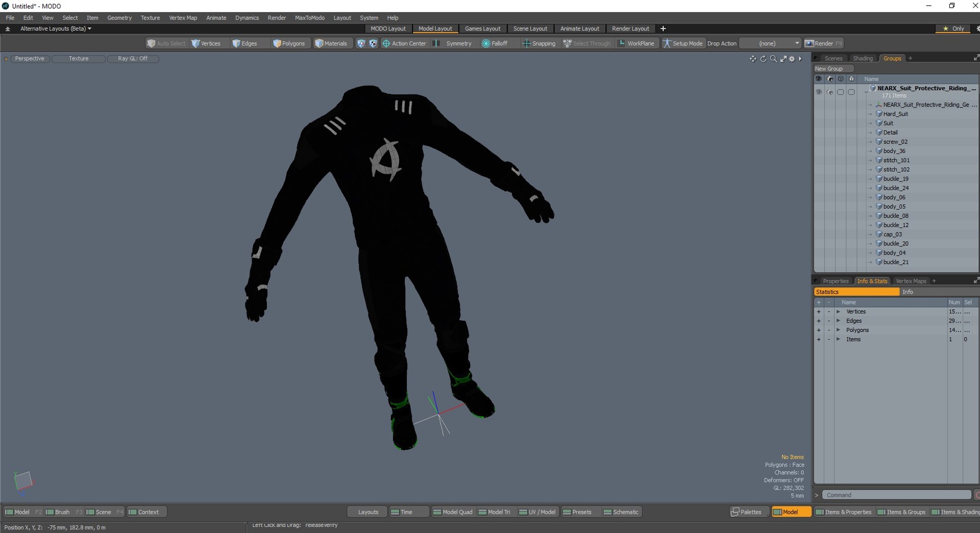Click the Render F9 button
Screen dimensions: 980x533
click(823, 43)
